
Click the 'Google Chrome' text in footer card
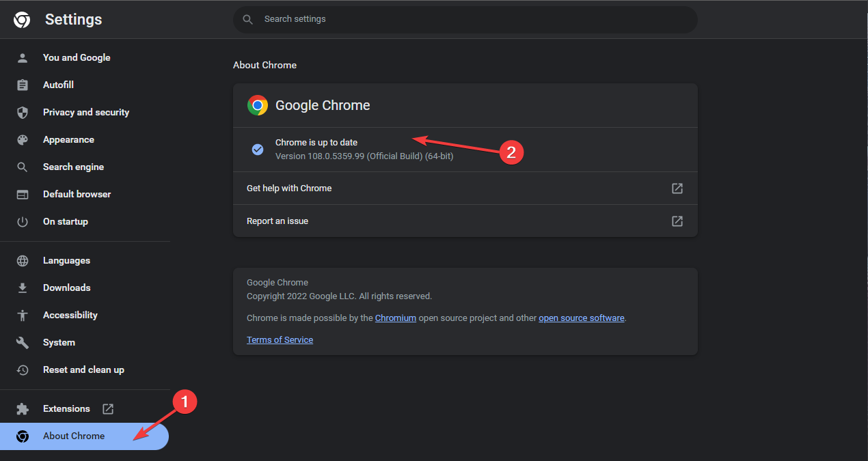click(x=277, y=282)
